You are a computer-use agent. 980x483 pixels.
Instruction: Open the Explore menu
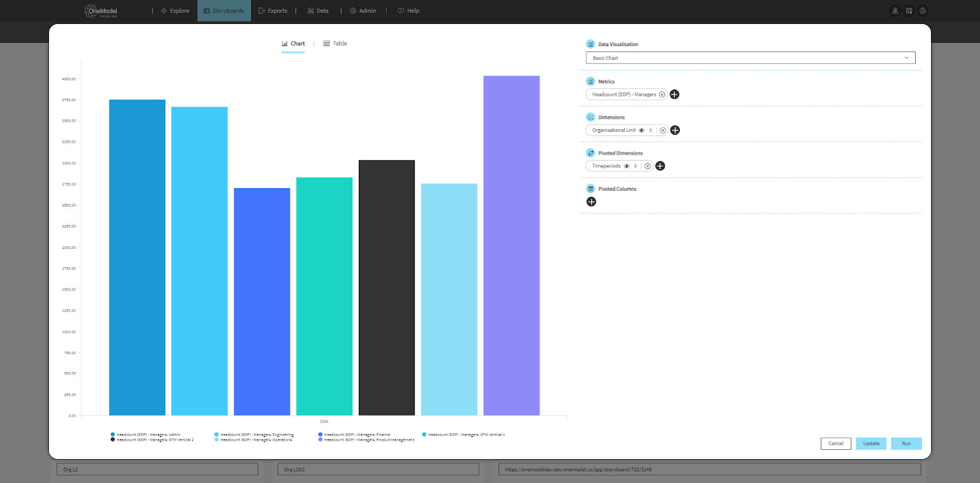pos(175,11)
